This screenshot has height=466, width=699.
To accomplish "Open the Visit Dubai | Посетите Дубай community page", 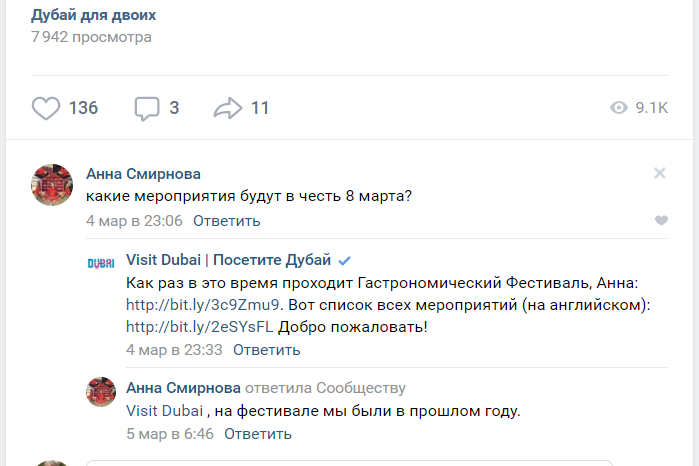I will coord(228,261).
